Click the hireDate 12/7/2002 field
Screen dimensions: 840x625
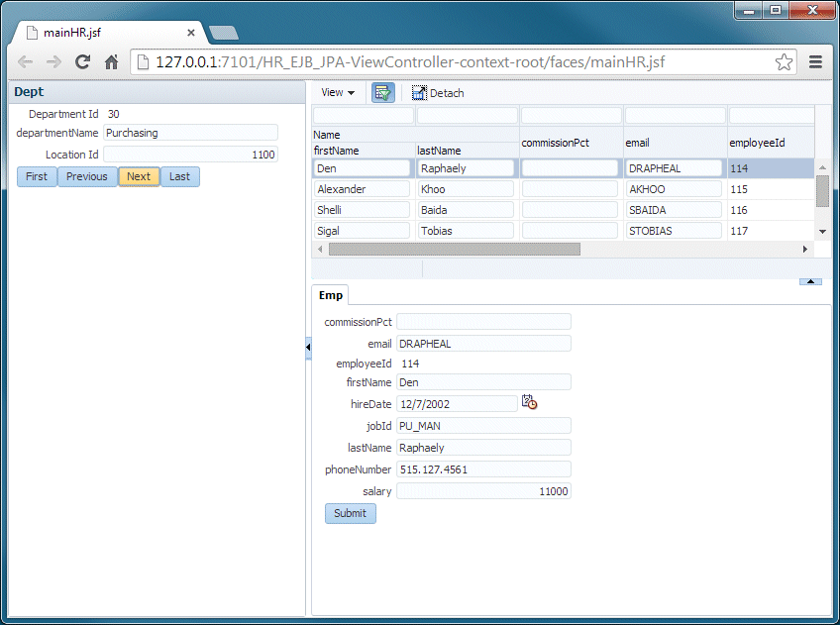pos(457,404)
